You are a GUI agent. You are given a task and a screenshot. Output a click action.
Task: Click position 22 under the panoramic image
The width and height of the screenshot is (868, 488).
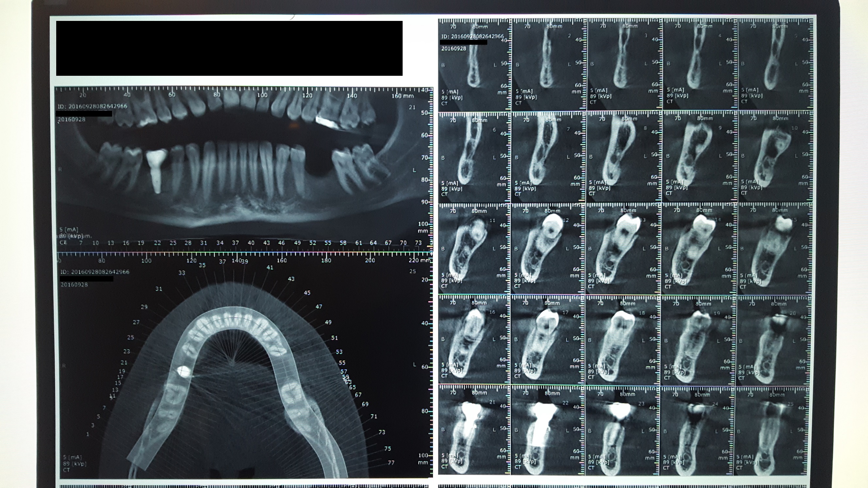click(x=158, y=243)
